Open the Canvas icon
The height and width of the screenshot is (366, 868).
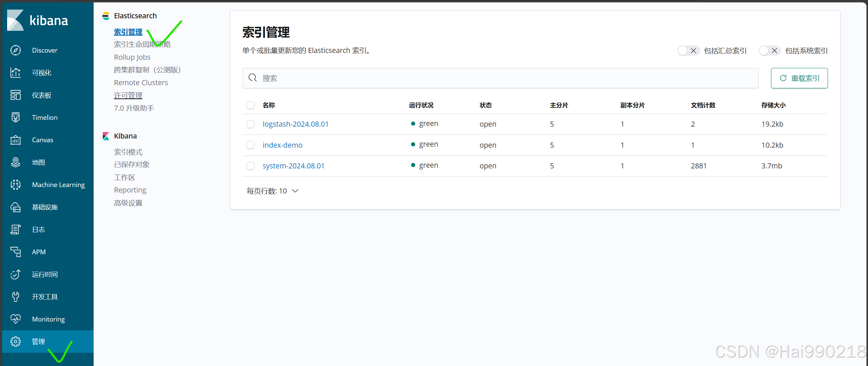16,140
